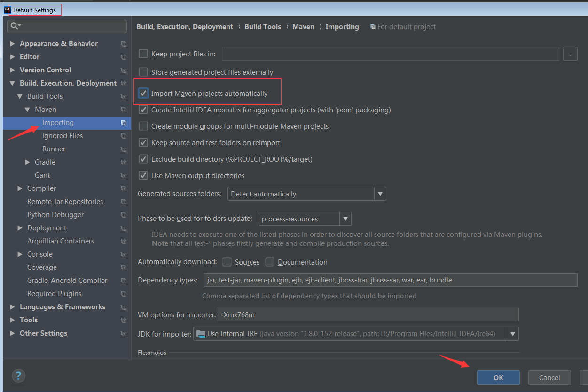Click the project-scope icon beside Python Debugger

[x=124, y=215]
